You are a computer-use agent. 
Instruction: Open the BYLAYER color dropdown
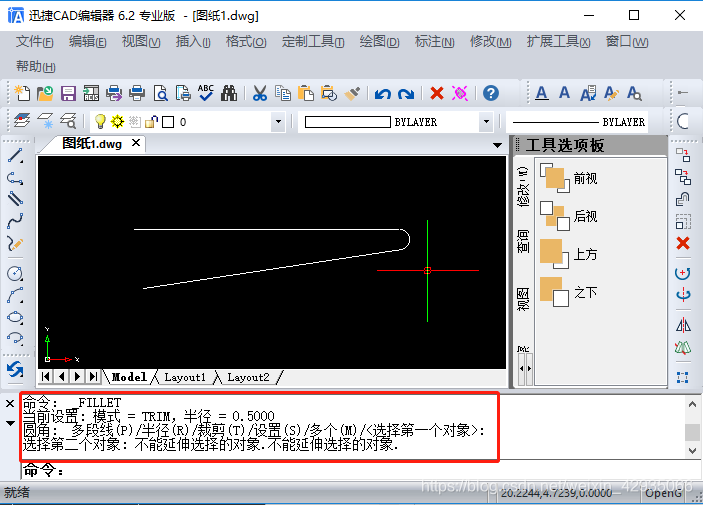(x=486, y=122)
